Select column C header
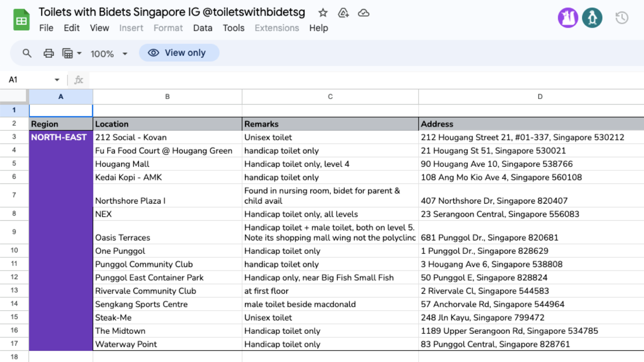This screenshot has height=362, width=644. click(x=330, y=97)
